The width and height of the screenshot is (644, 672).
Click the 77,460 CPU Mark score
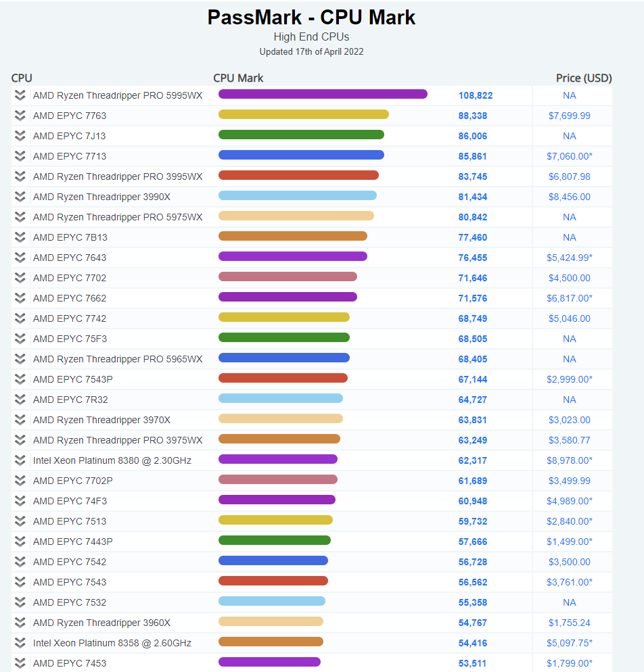pos(472,237)
